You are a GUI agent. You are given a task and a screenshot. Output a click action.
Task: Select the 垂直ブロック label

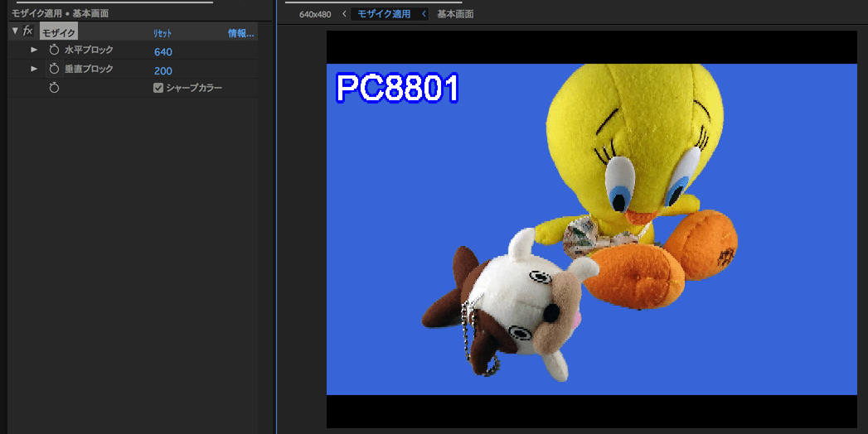(x=89, y=69)
